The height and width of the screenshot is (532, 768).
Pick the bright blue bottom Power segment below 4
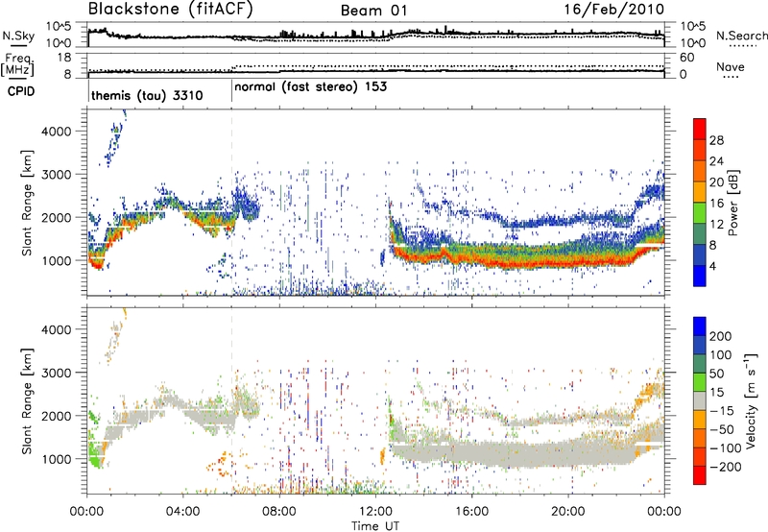click(700, 276)
